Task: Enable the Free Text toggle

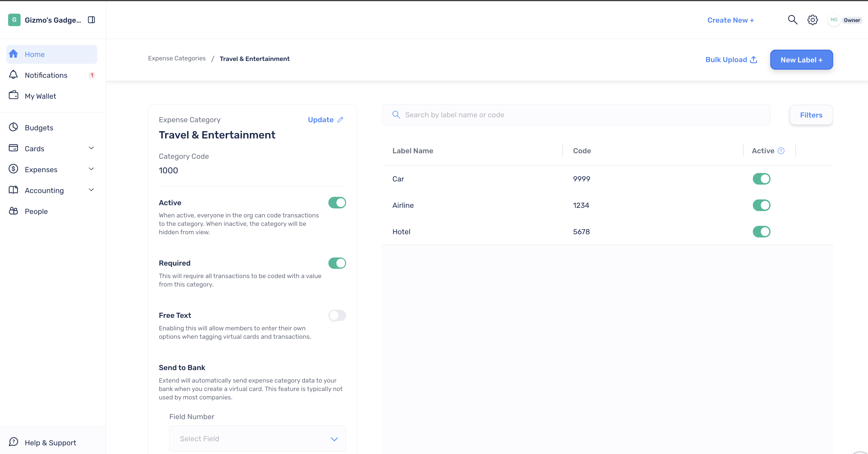Action: point(337,315)
